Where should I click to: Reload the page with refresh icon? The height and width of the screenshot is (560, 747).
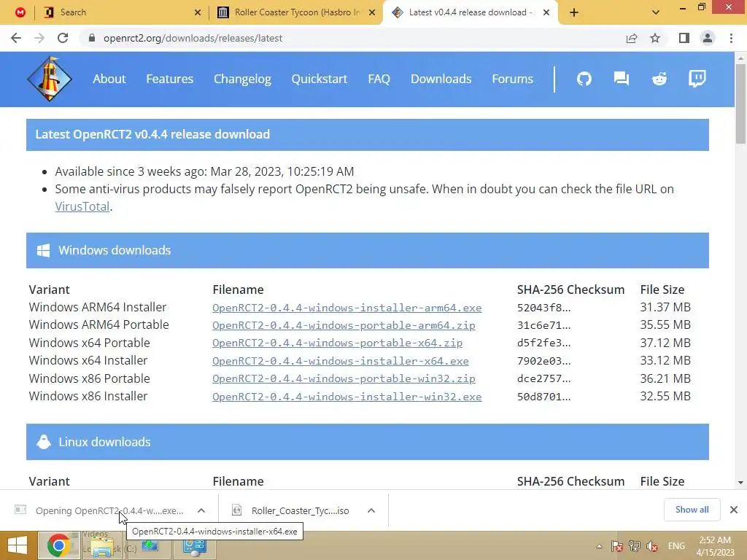tap(63, 38)
